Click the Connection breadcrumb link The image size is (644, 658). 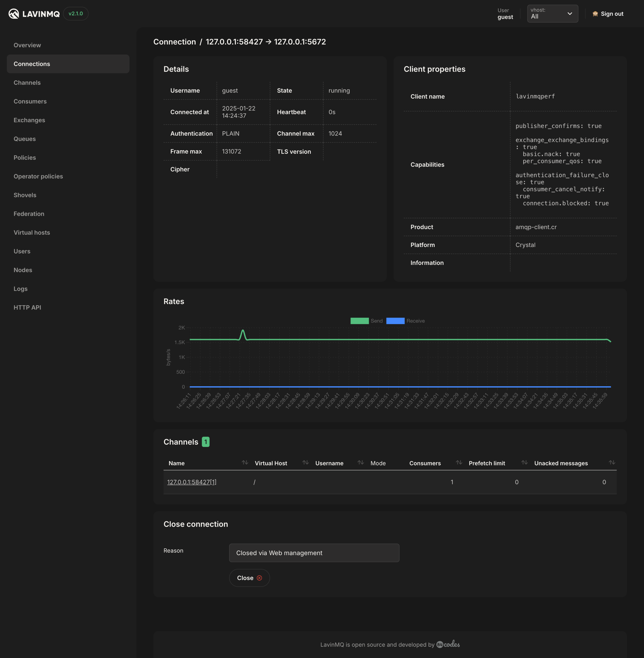(x=175, y=42)
